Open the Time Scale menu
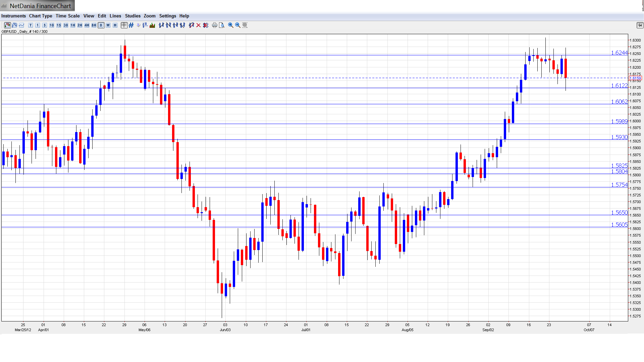644x362 pixels. pyautogui.click(x=68, y=16)
